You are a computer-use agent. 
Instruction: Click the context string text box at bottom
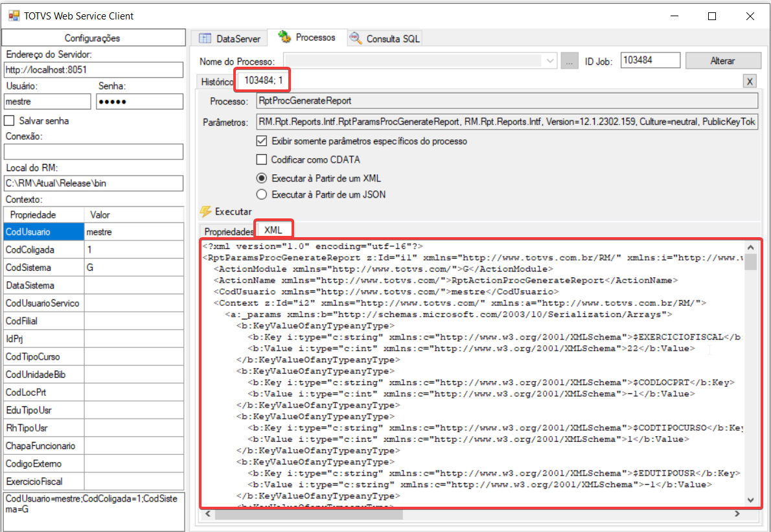93,511
